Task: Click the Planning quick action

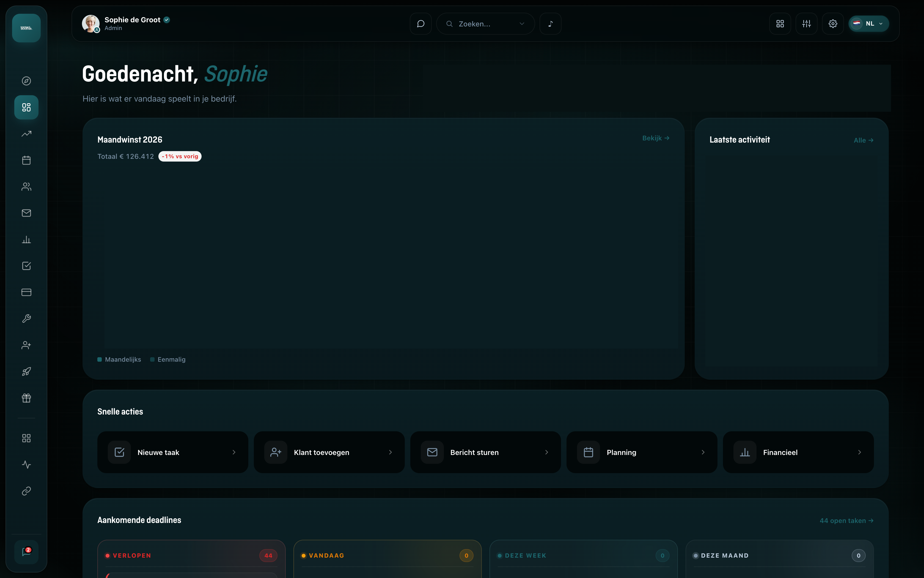Action: (642, 452)
